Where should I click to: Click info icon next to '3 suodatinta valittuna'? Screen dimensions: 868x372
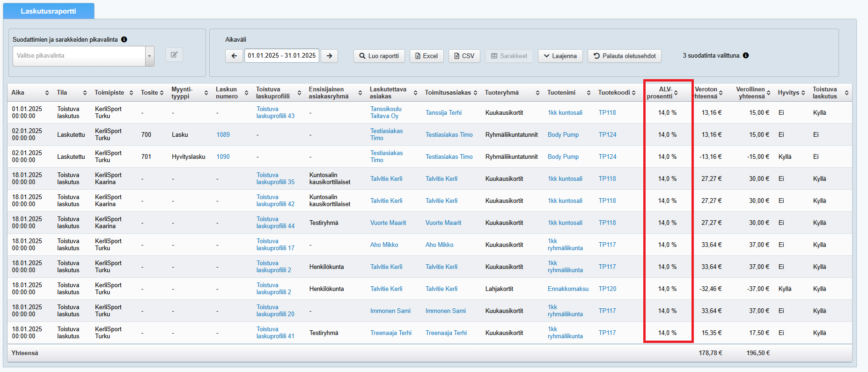pos(746,55)
